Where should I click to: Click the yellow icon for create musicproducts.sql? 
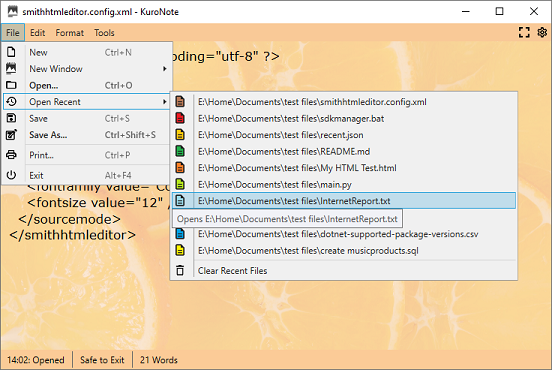click(x=180, y=250)
